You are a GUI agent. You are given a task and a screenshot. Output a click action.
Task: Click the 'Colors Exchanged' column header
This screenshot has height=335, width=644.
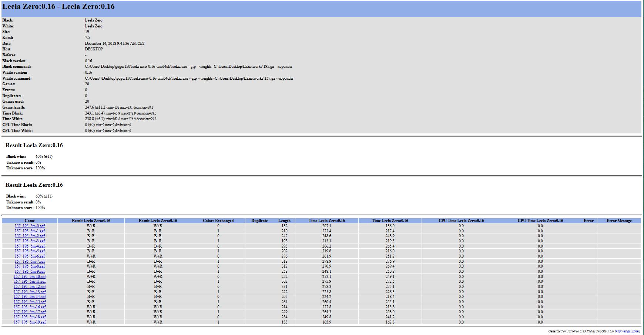pos(218,220)
